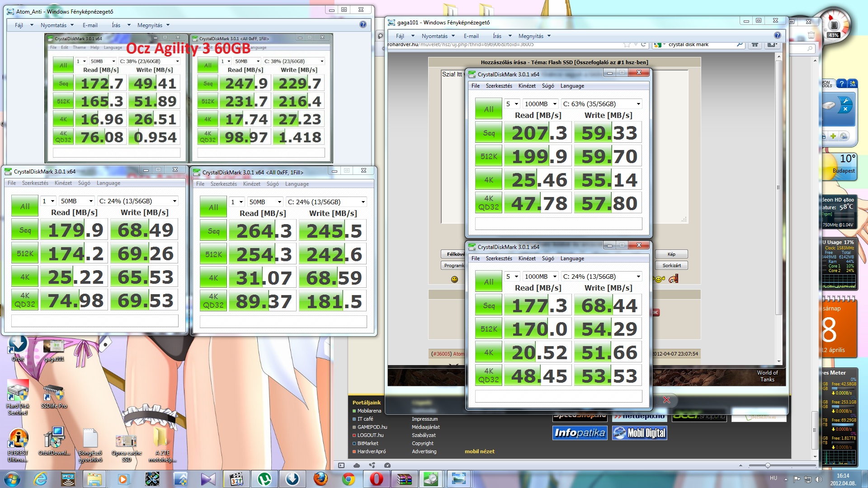Open Media Player Classic 321 taskbar icon
This screenshot has width=868, height=488.
[236, 479]
